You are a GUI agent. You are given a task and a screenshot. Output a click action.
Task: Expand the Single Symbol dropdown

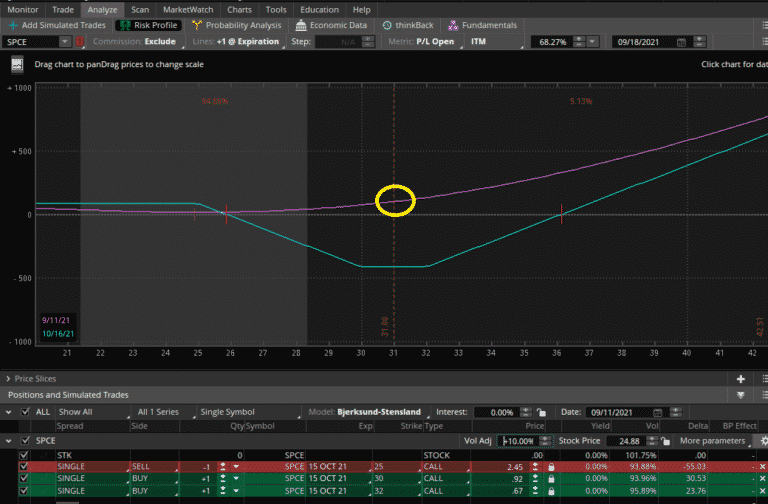(227, 412)
